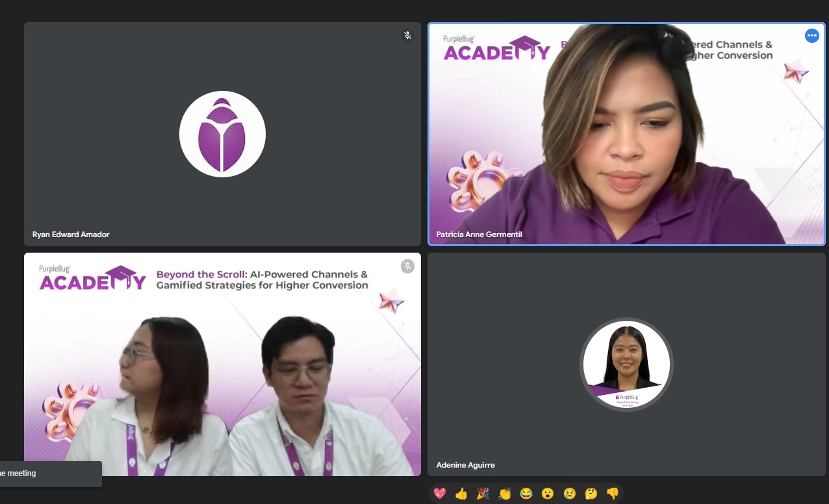
Task: Click muted mic indicator on the two-presenter tile
Action: [407, 266]
